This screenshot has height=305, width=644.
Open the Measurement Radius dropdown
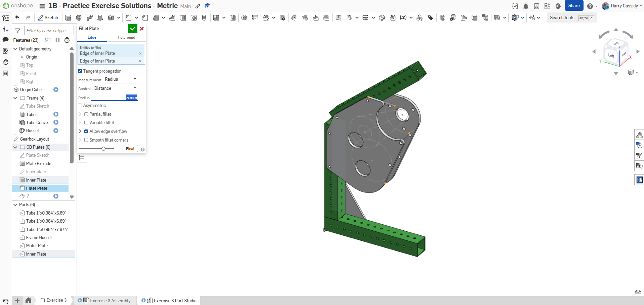[120, 79]
